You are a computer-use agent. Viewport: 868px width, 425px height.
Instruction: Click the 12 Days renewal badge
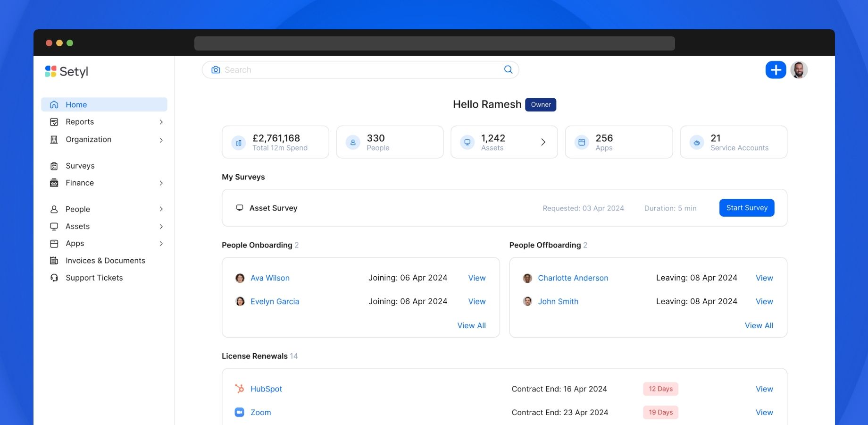(x=660, y=389)
